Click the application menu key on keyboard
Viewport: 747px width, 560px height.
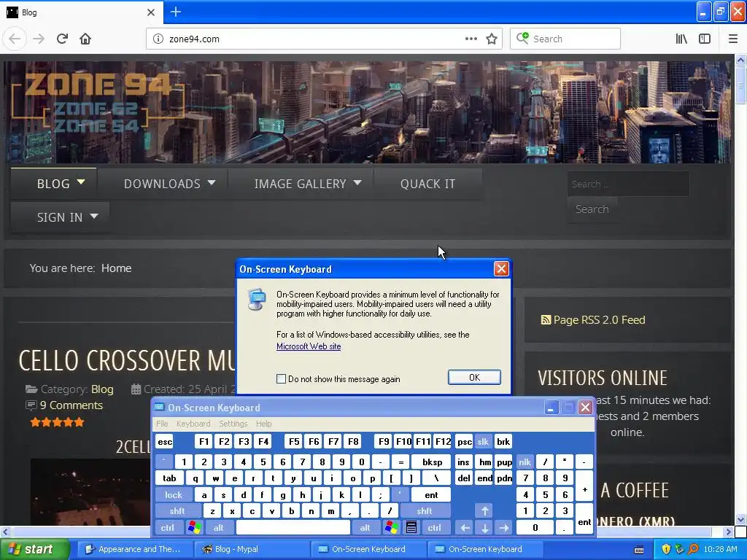click(x=411, y=527)
